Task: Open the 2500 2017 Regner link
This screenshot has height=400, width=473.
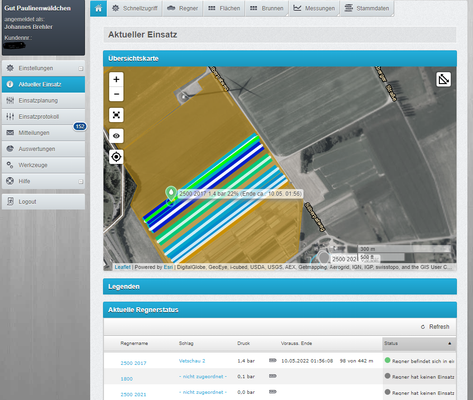Action: (x=133, y=363)
